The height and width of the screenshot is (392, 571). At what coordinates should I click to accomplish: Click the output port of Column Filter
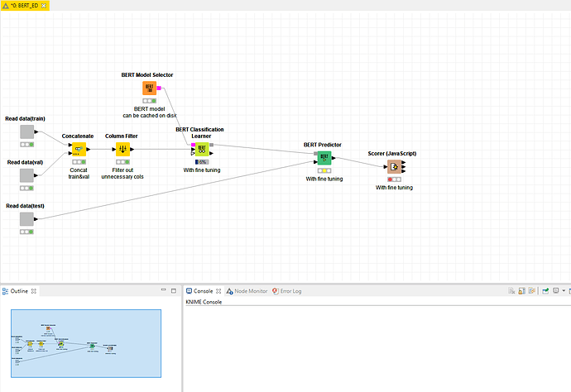click(132, 149)
